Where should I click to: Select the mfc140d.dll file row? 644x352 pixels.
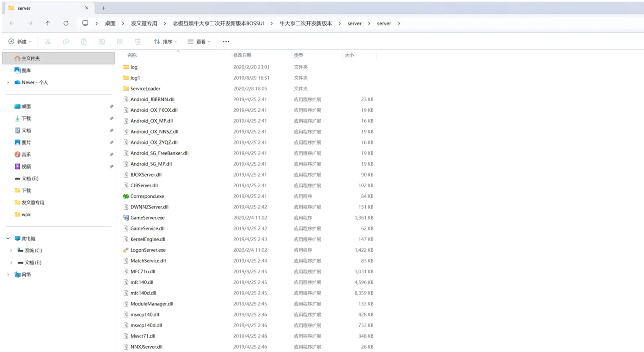coord(249,293)
